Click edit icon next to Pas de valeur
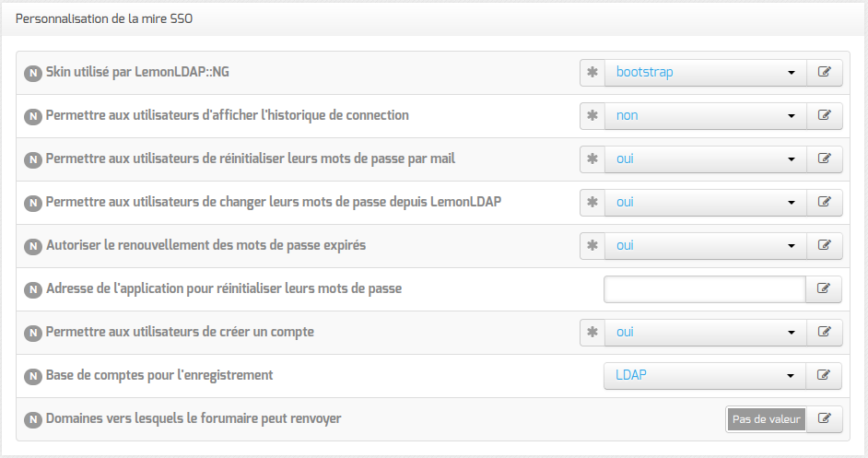Screen dimensions: 868x458 825,419
